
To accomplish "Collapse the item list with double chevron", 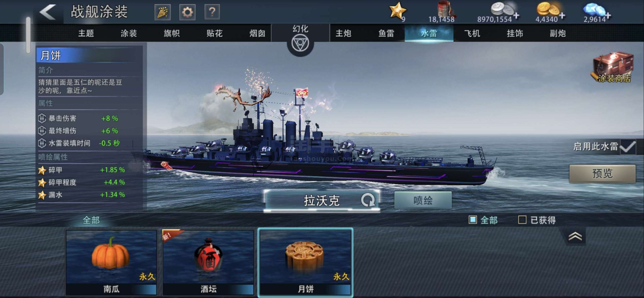I will pos(575,236).
